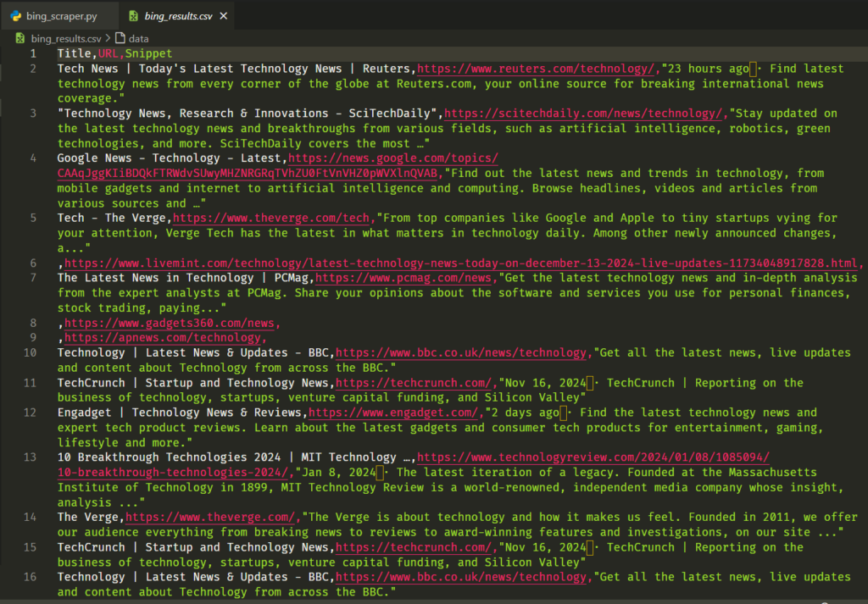
Task: Click line number 1 in the gutter
Action: [33, 53]
